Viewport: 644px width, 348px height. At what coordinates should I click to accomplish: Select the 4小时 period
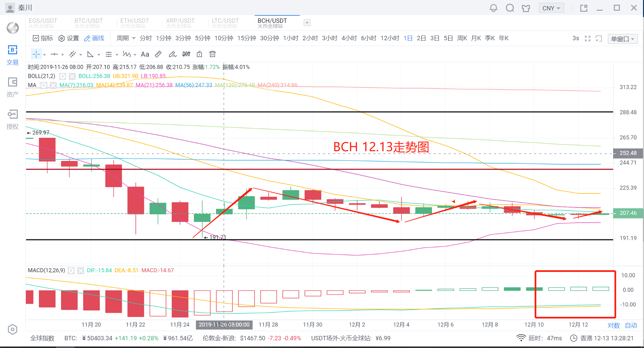point(349,38)
